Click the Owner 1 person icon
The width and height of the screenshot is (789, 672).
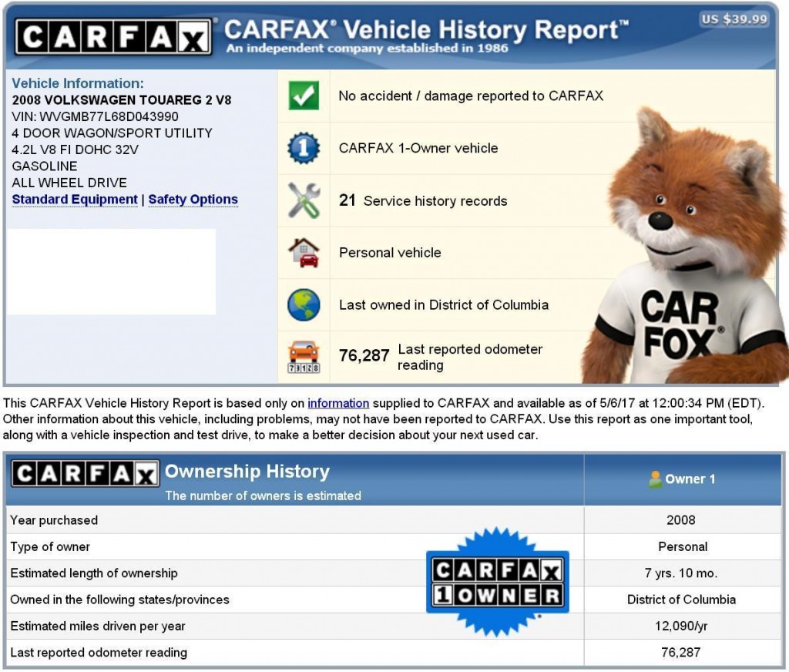(x=655, y=479)
